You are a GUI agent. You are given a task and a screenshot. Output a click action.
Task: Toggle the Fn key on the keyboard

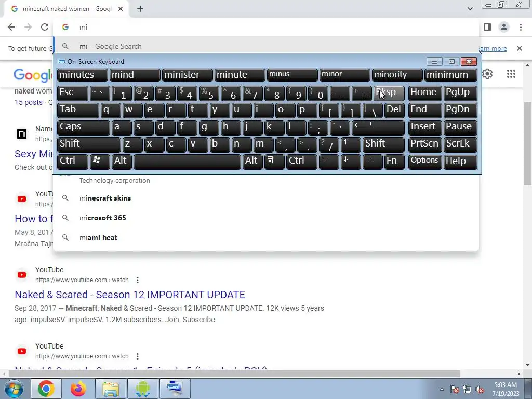pos(394,162)
